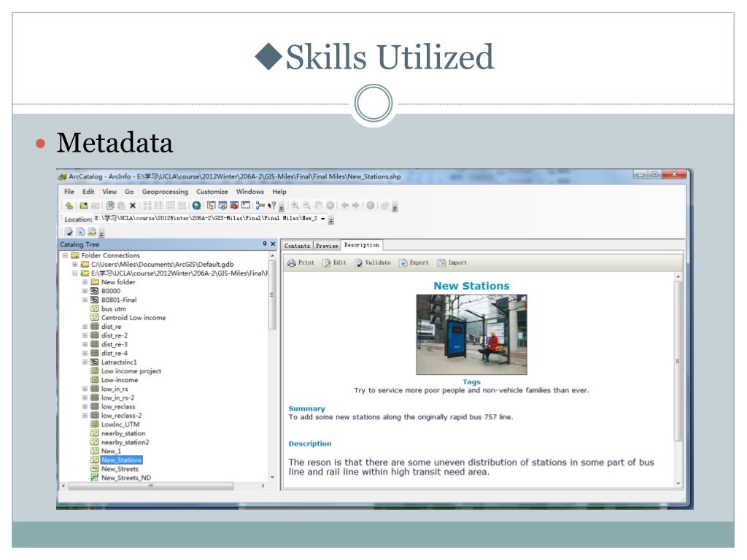Switch to the Preview tab
Image resolution: width=747 pixels, height=560 pixels.
tap(327, 246)
